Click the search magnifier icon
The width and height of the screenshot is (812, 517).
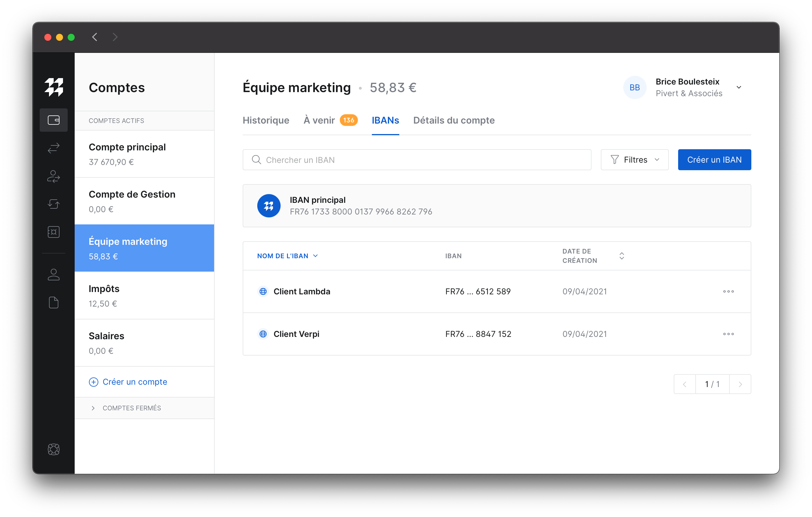(x=256, y=159)
